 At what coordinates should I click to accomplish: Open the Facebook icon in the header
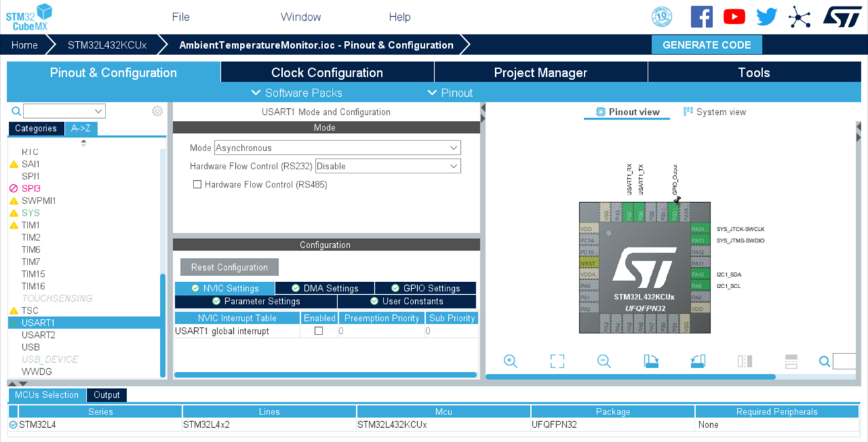click(701, 17)
